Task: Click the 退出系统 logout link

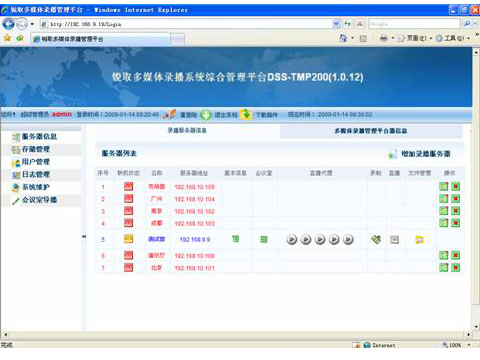Action: [226, 115]
